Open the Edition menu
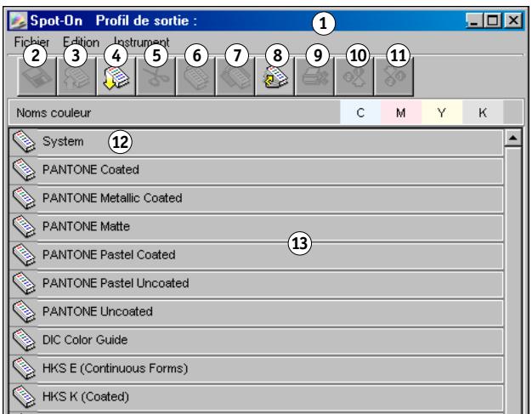This screenshot has width=532, height=414. point(81,42)
